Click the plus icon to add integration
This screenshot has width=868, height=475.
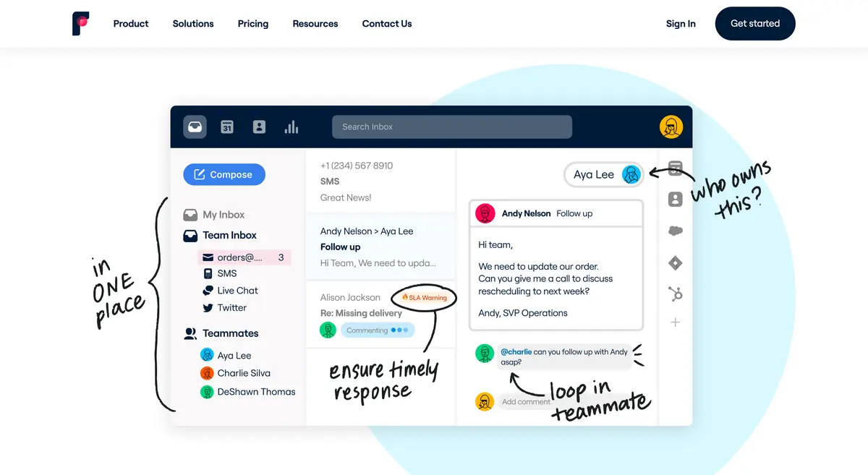(x=675, y=322)
